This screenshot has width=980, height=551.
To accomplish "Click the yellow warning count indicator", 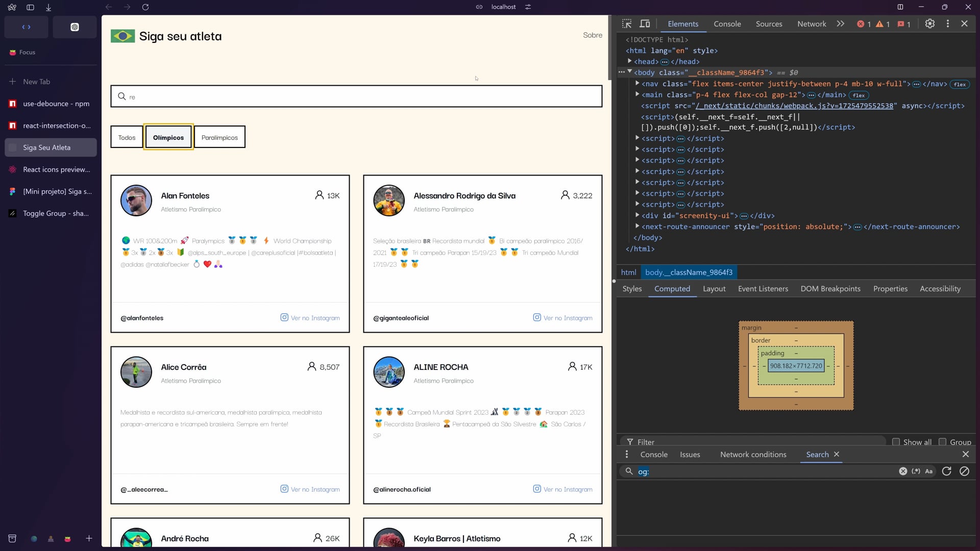I will pos(883,24).
